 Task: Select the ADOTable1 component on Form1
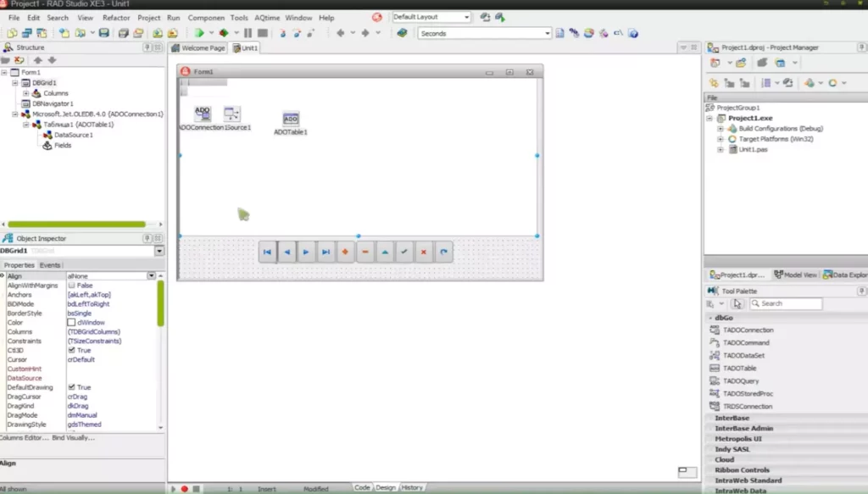coord(291,119)
